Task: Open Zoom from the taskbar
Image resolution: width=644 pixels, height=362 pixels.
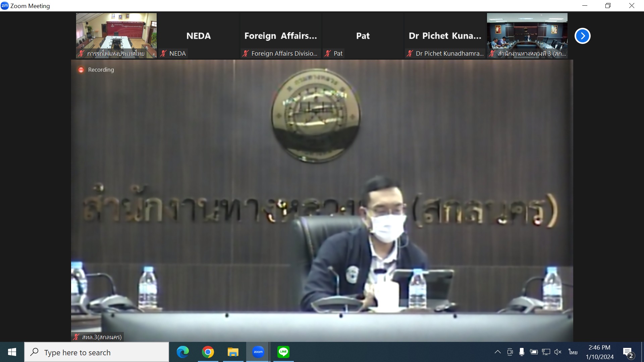Action: 258,352
